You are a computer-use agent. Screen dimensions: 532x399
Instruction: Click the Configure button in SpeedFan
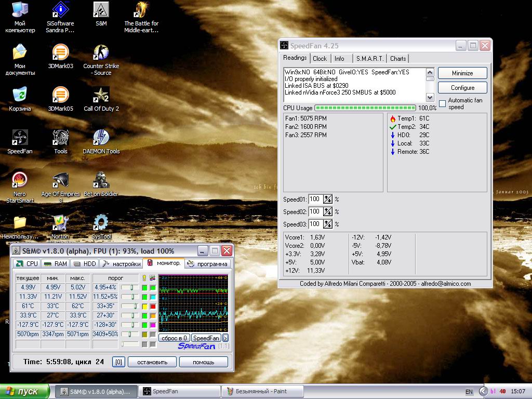462,87
